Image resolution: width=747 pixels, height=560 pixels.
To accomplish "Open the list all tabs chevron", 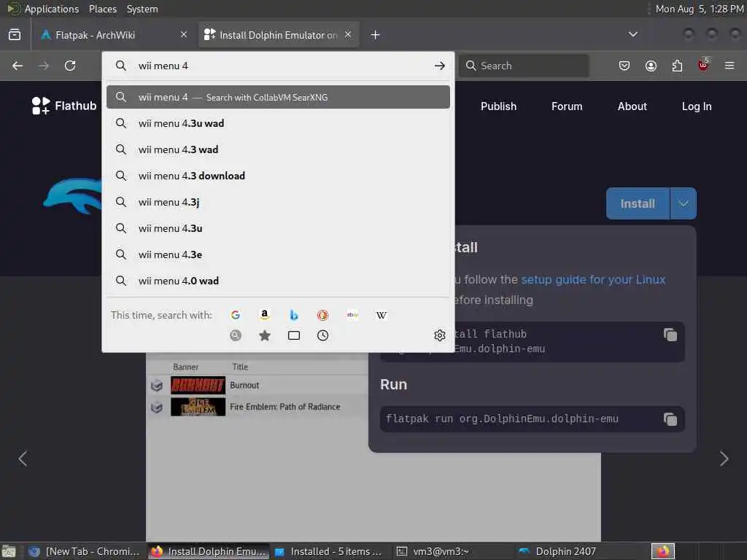I will [x=633, y=34].
